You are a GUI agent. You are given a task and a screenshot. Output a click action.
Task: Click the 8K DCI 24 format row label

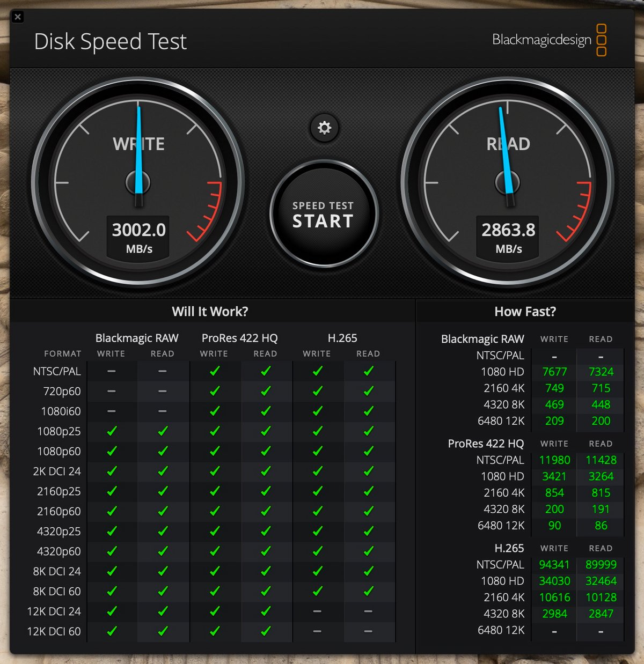coord(57,572)
